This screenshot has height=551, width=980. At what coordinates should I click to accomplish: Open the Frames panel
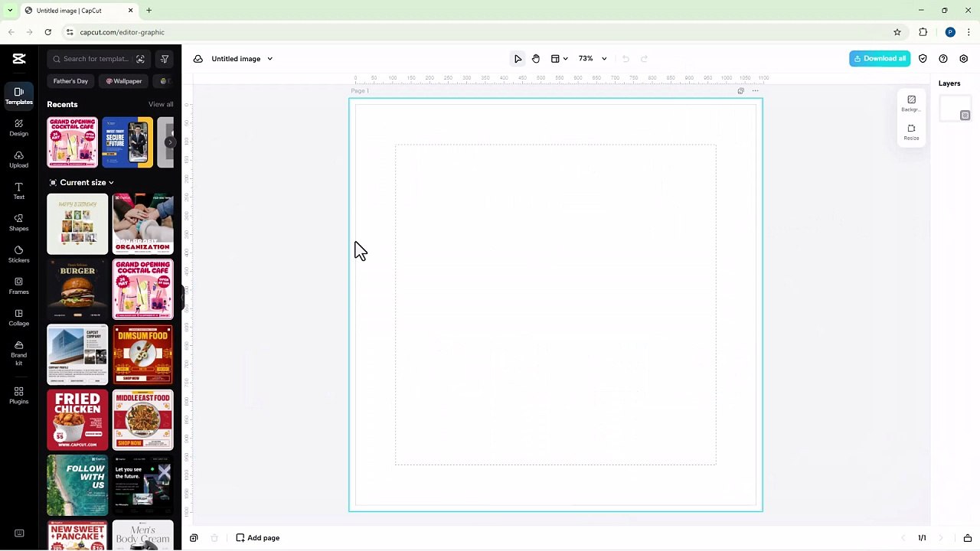18,286
